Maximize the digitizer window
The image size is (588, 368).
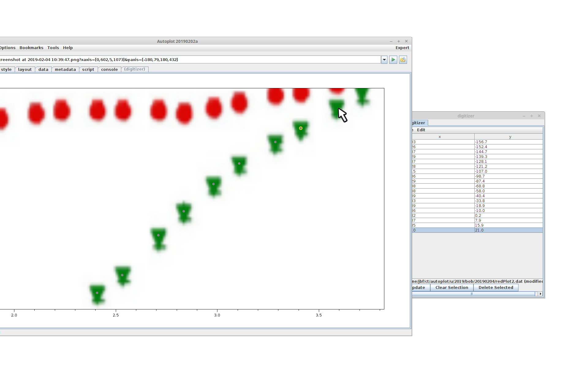coord(532,116)
